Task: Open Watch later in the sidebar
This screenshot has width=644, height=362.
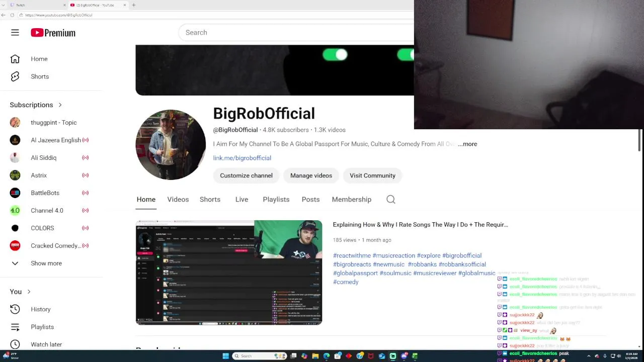Action: pyautogui.click(x=46, y=344)
